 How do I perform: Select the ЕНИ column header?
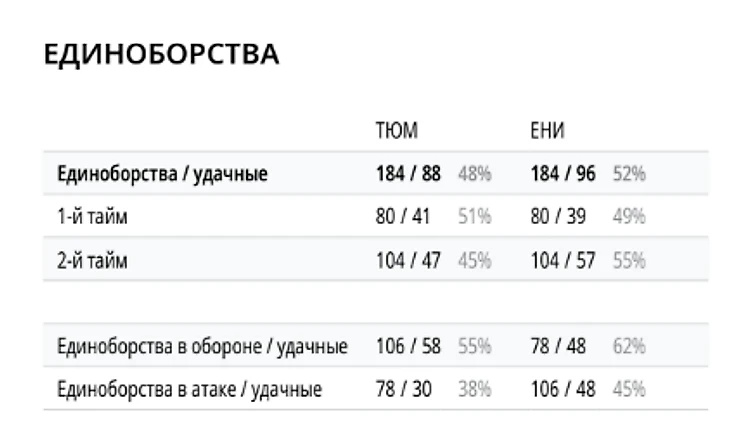549,131
